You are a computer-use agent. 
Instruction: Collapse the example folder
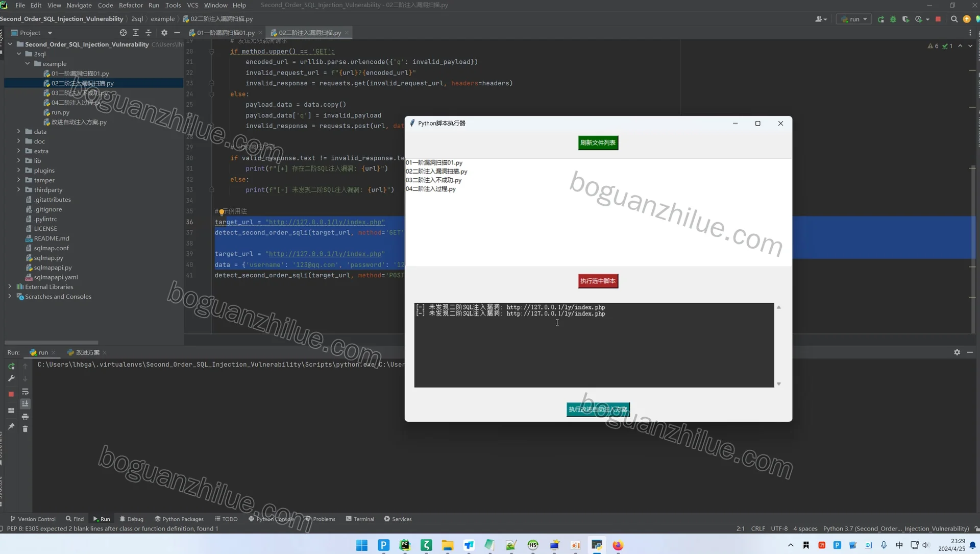pos(28,64)
